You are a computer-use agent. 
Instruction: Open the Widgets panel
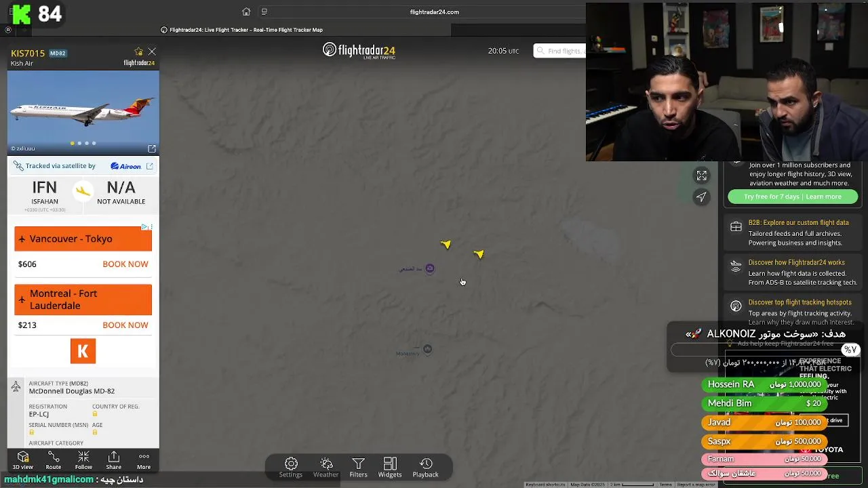[x=390, y=467]
